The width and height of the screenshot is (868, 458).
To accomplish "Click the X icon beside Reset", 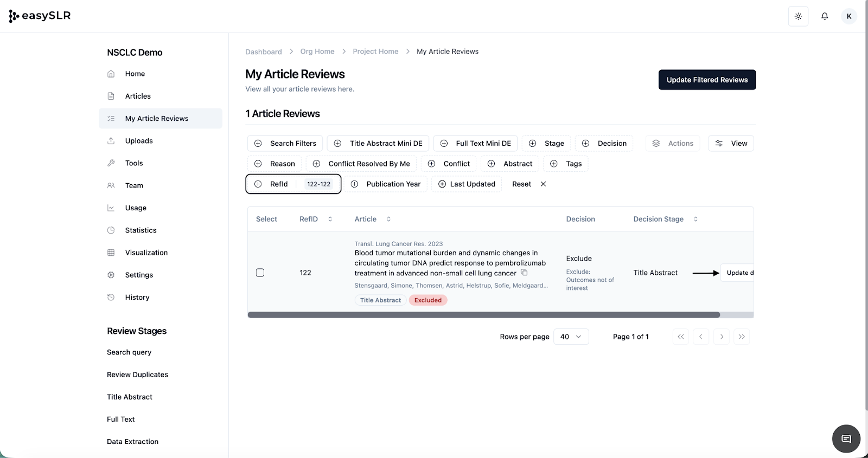I will 543,184.
